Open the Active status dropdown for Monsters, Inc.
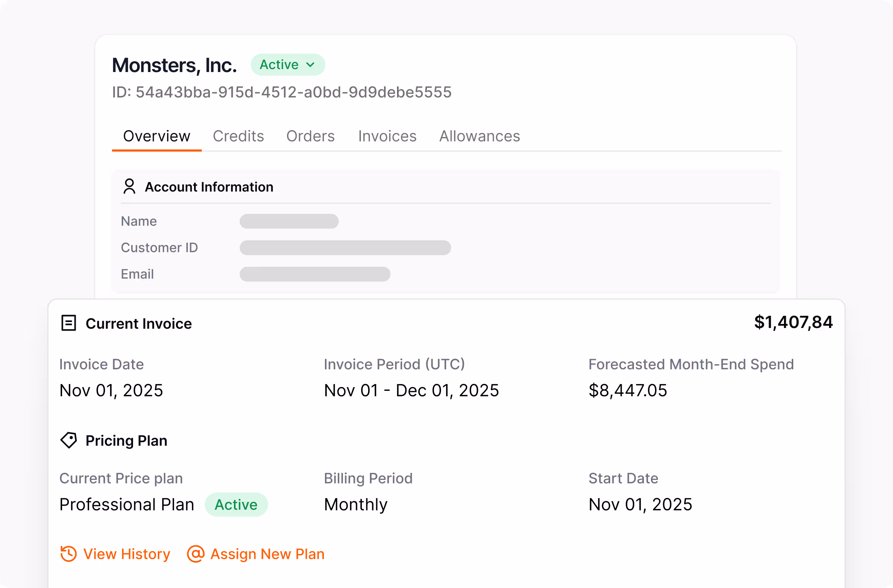The height and width of the screenshot is (588, 893). [288, 65]
